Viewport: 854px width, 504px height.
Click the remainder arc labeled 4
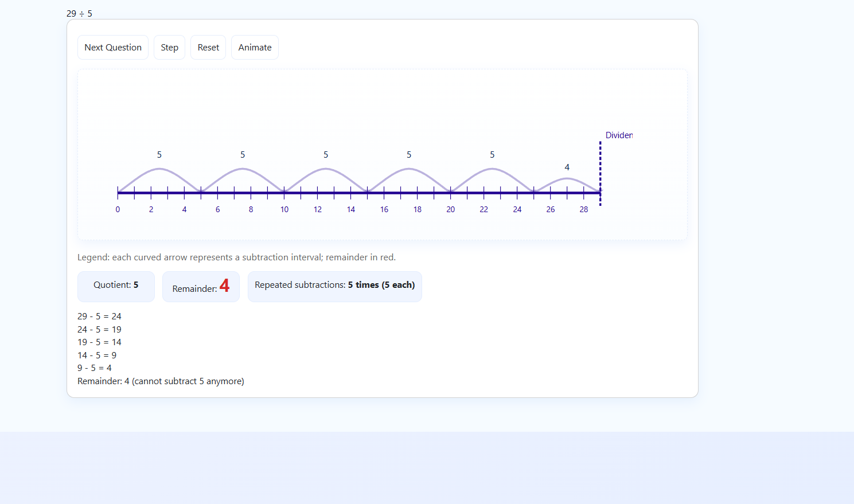(x=567, y=178)
